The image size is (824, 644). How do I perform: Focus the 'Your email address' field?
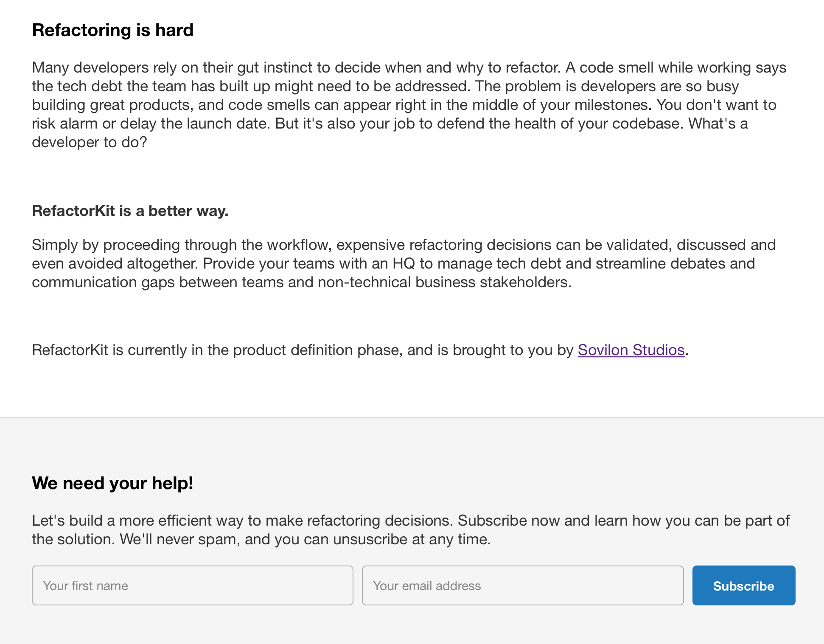click(x=522, y=585)
